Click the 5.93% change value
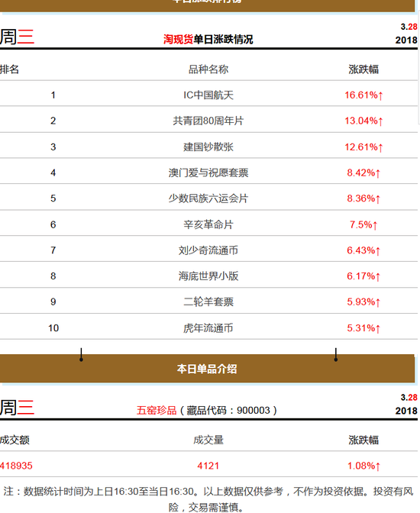Viewport: 420px width, 513px height. pyautogui.click(x=363, y=302)
